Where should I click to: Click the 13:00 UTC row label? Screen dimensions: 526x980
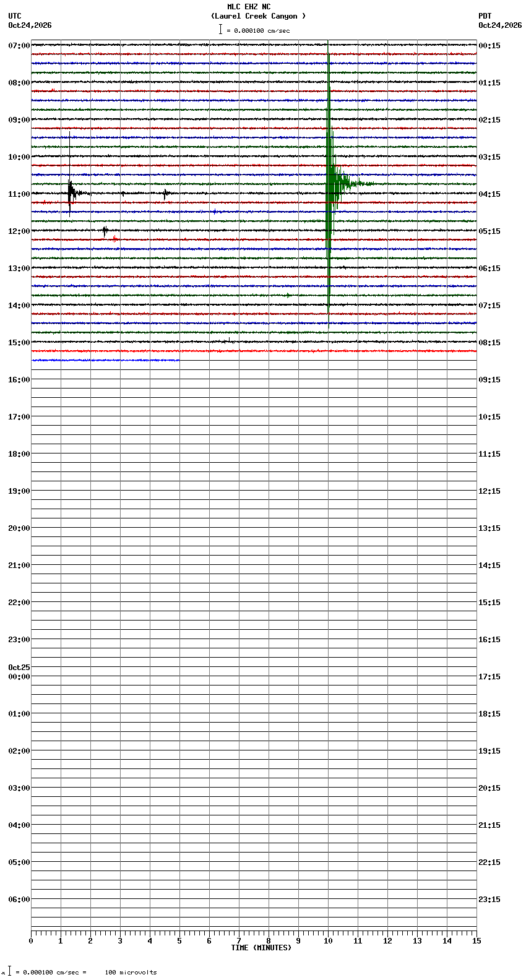click(19, 269)
